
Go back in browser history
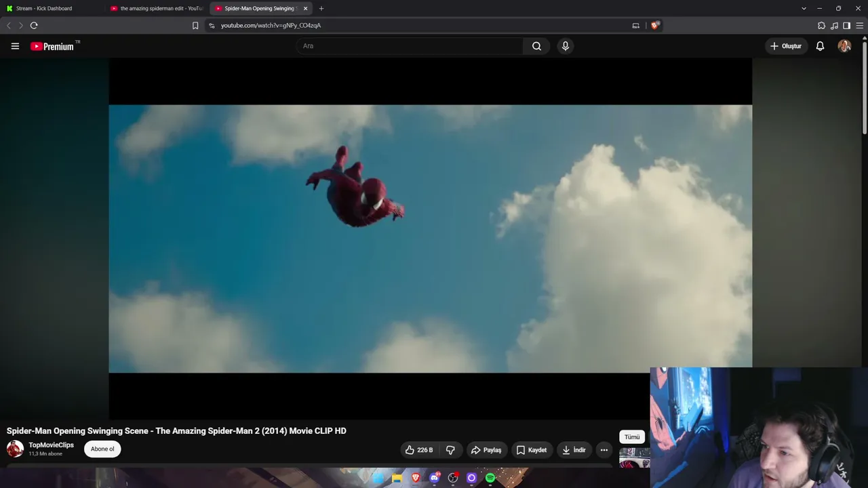tap(9, 26)
